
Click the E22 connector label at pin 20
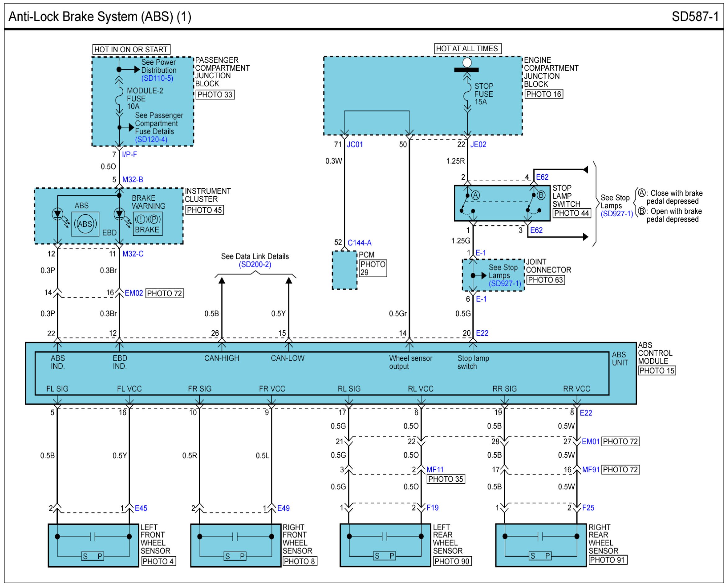click(x=482, y=333)
